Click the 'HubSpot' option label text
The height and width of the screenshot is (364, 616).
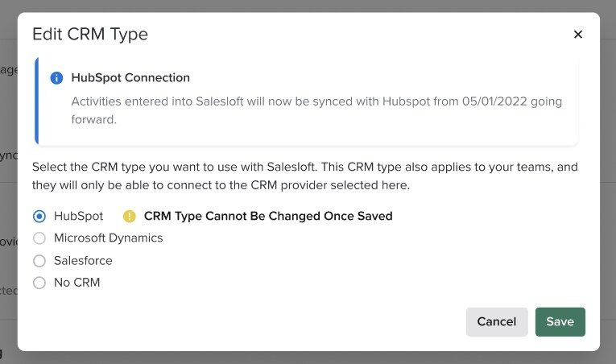point(78,216)
